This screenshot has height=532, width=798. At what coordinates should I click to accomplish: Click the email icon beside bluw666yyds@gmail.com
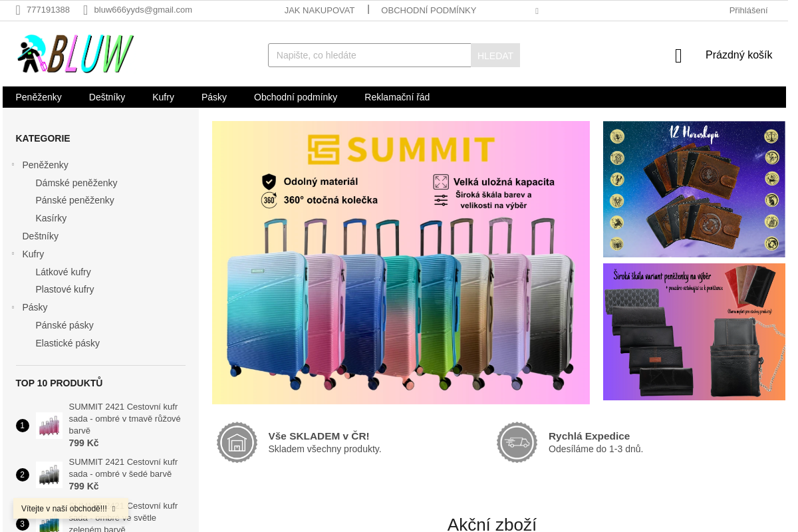[x=85, y=10]
